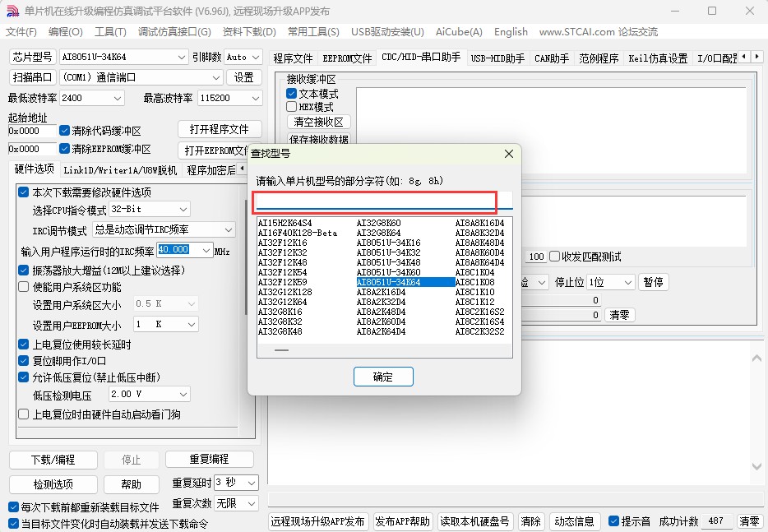Viewport: 768px width, 532px height.
Task: Click the 下载/编程 button
Action: (x=52, y=460)
